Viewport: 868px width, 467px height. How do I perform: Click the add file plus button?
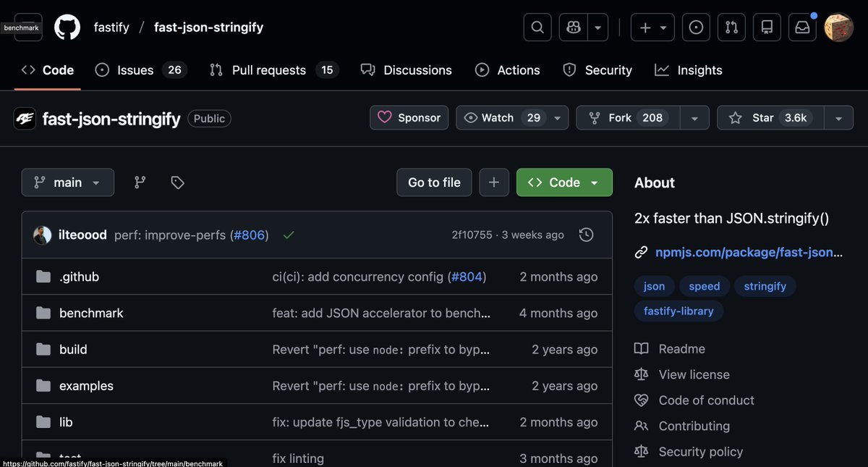494,182
